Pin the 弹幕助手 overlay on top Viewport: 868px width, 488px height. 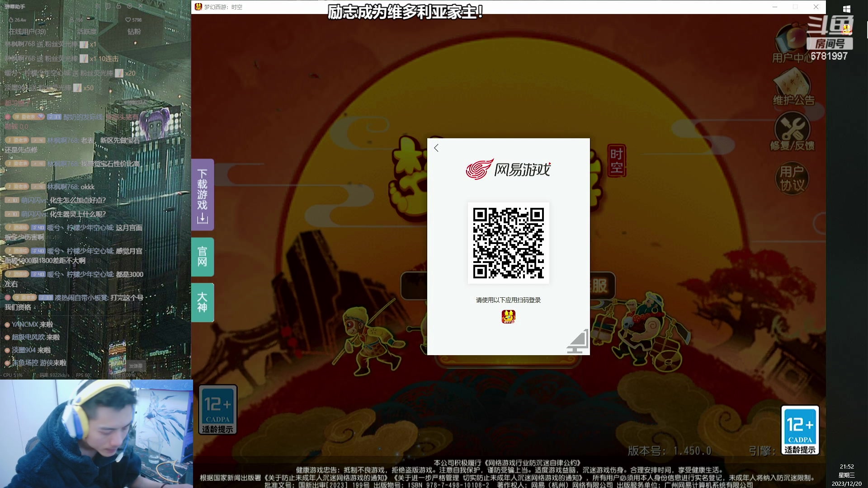97,6
